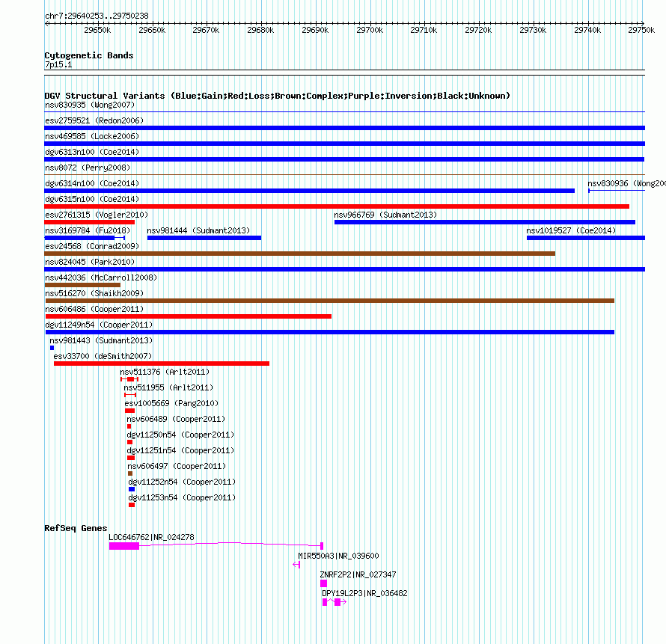Open the esv2761315 (Vogler2010) variant

(x=90, y=222)
